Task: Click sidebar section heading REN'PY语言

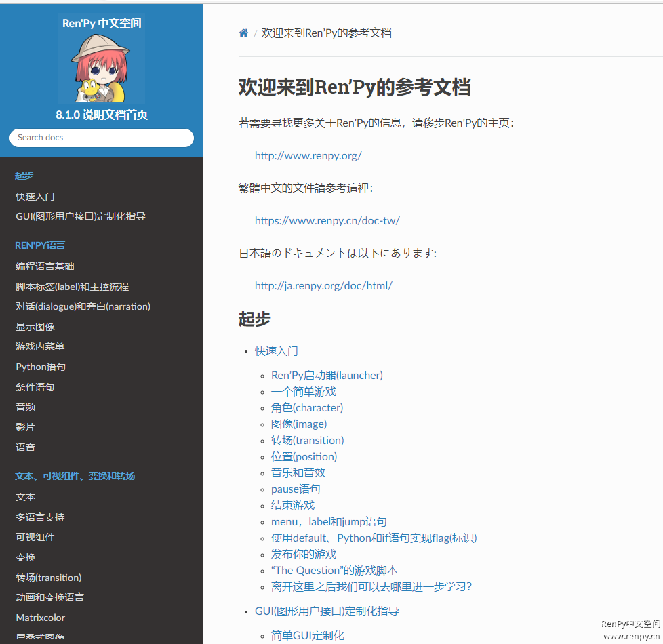Action: (x=40, y=245)
